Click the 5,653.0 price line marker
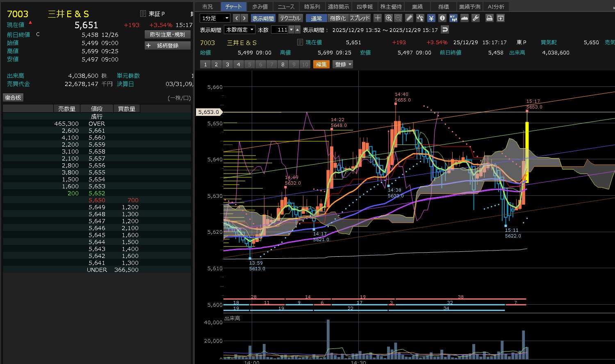 click(x=209, y=112)
